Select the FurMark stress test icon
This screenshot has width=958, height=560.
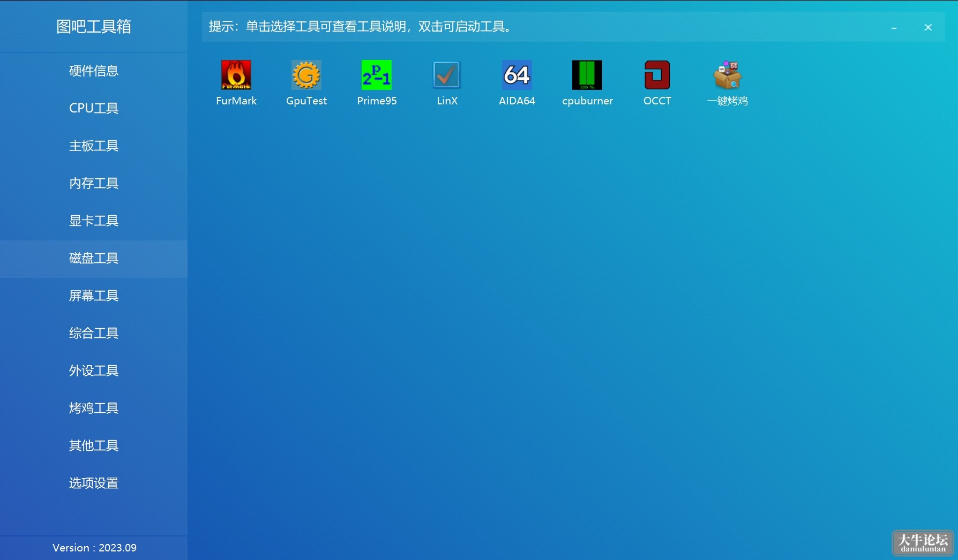pos(236,75)
